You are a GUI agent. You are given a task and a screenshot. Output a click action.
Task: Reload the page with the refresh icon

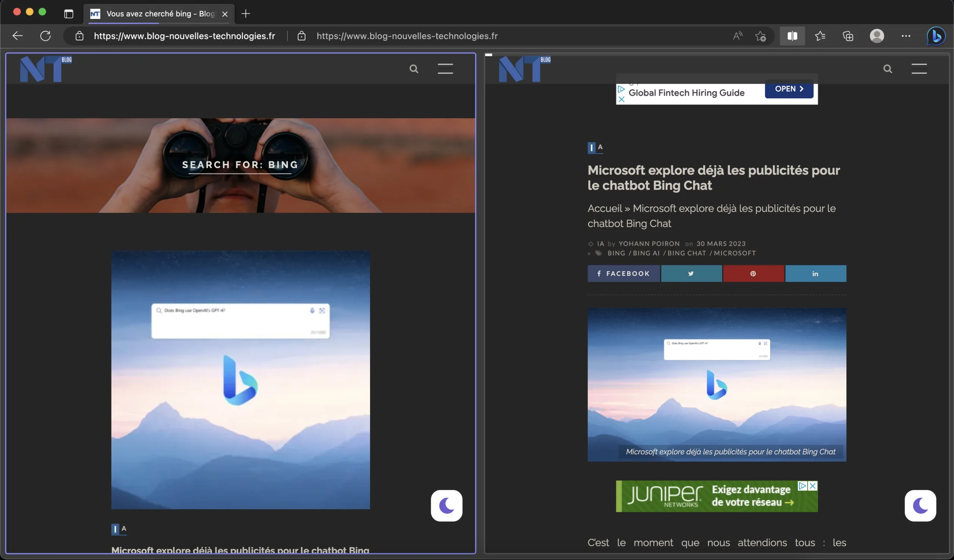[x=45, y=36]
